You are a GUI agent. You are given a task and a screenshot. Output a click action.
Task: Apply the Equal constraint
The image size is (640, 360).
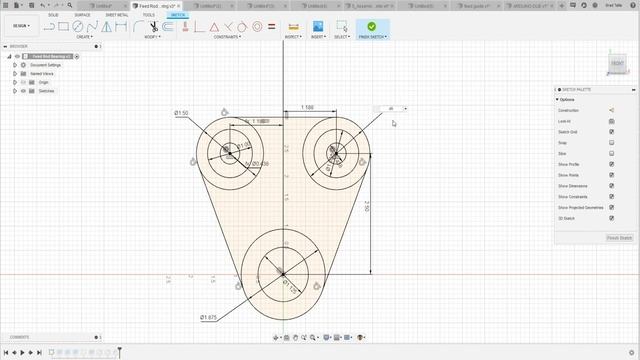click(271, 27)
